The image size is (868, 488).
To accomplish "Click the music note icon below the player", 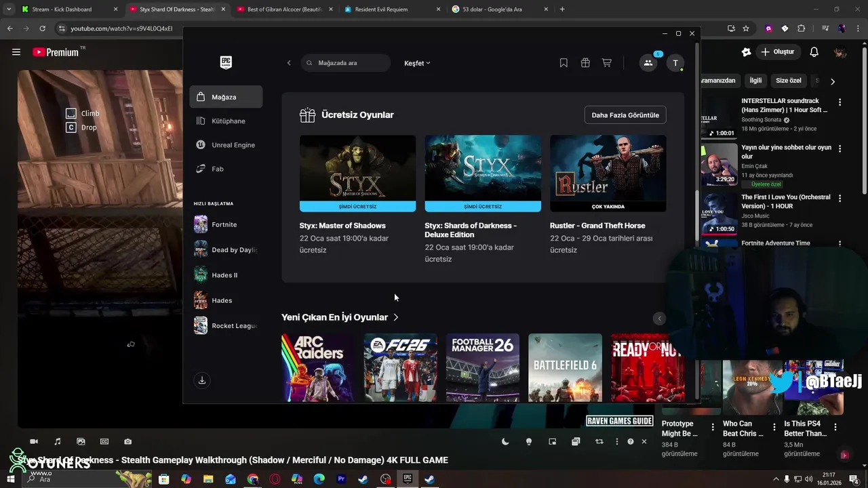I will coord(58,441).
